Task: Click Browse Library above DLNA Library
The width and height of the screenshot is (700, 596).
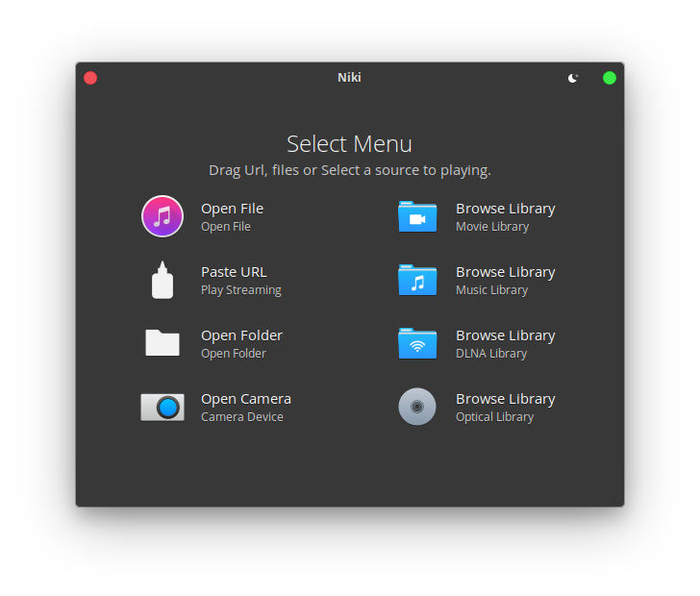Action: click(x=506, y=335)
